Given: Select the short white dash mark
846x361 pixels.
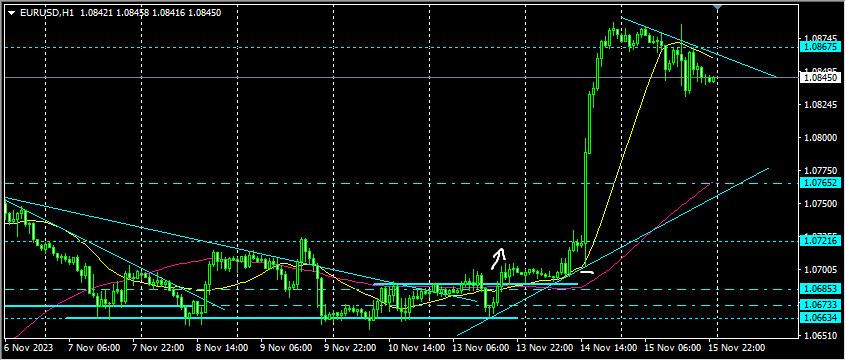Looking at the screenshot, I should pyautogui.click(x=587, y=271).
